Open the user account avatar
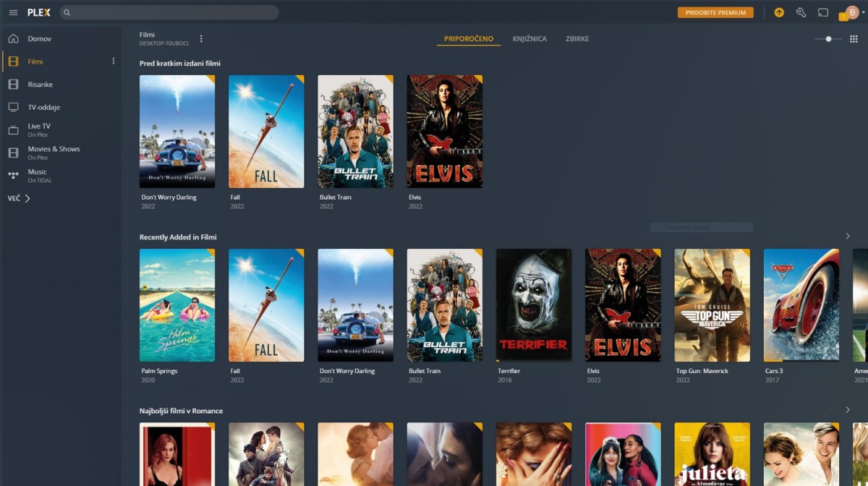 (x=852, y=12)
